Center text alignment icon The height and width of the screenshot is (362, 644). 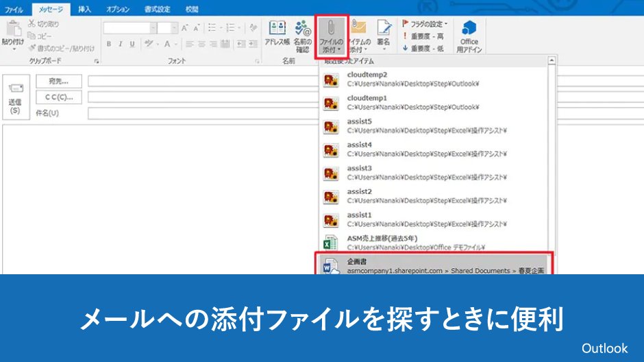pos(201,44)
